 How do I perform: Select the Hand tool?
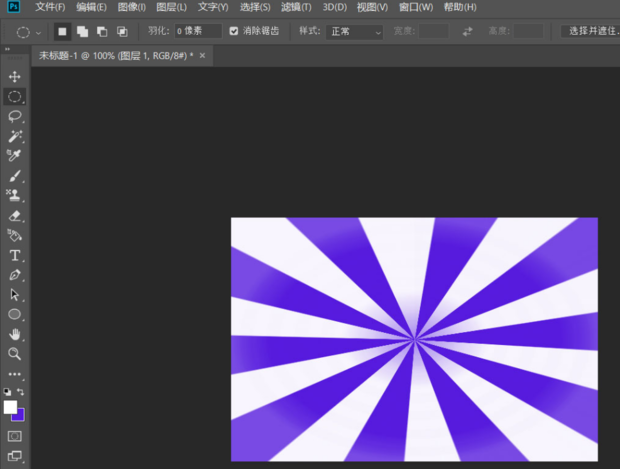pos(15,335)
